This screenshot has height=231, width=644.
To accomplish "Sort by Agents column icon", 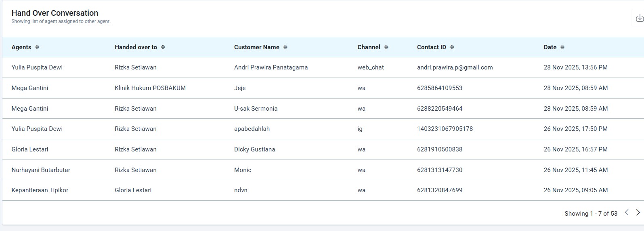I will 37,47.
